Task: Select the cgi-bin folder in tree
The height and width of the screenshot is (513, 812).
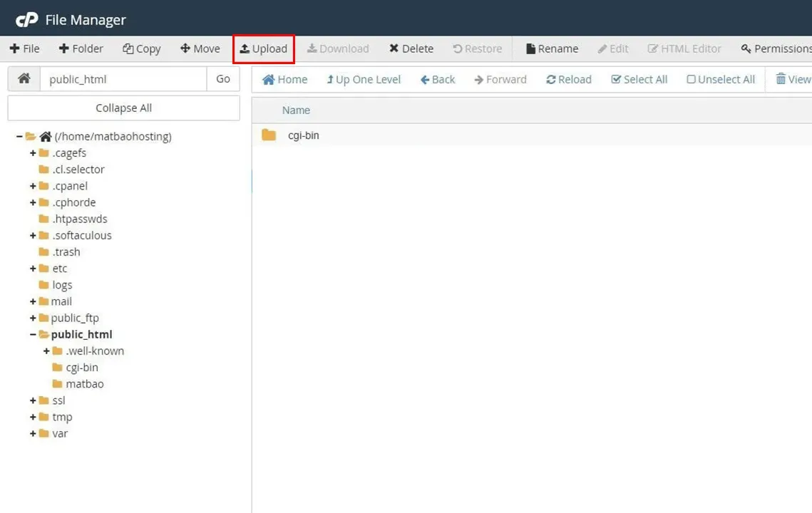Action: tap(82, 368)
